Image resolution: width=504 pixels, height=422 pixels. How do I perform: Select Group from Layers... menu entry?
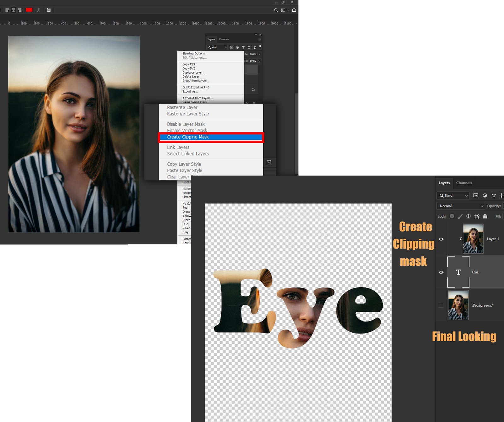(196, 81)
